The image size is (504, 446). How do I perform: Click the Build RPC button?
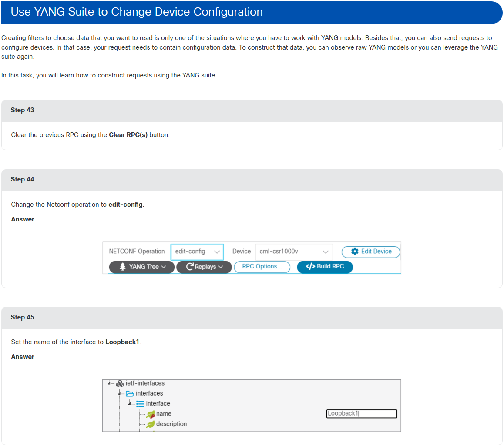coord(325,267)
